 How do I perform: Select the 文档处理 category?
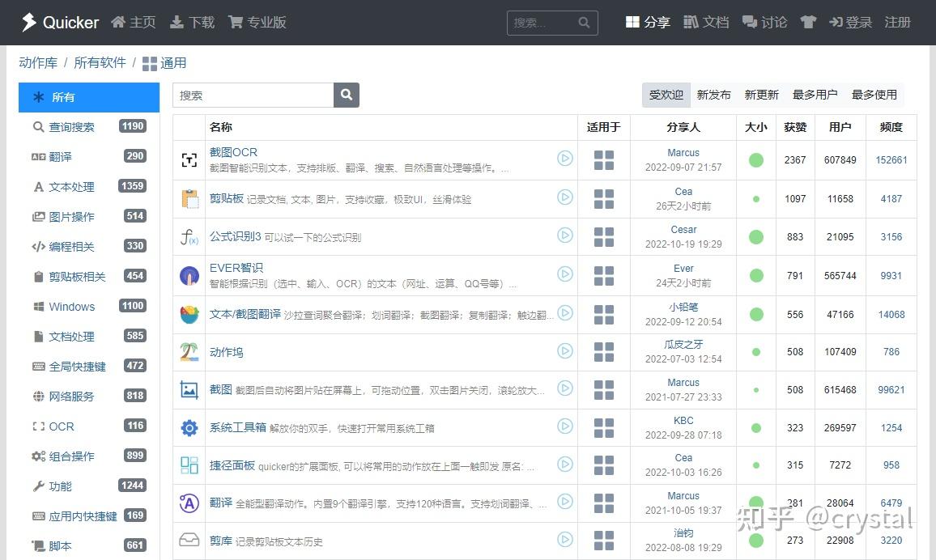(x=89, y=337)
